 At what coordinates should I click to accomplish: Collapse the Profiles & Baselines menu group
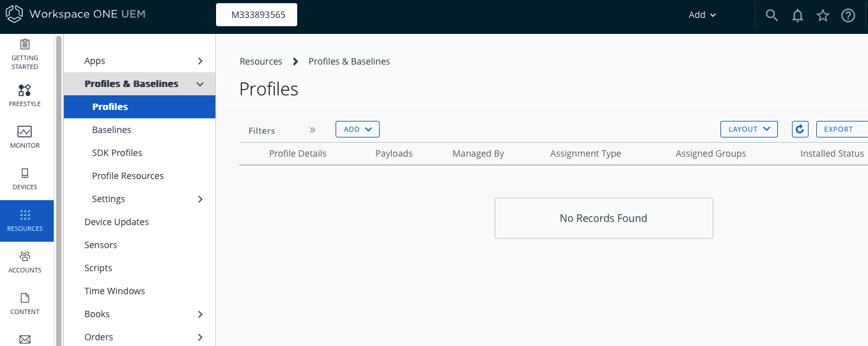(x=200, y=84)
